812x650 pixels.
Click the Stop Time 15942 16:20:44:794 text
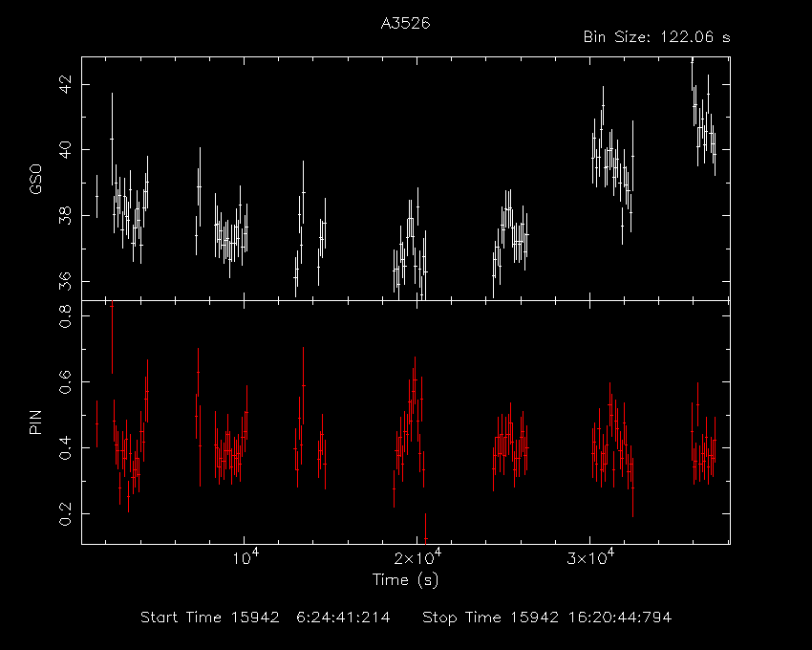[546, 617]
